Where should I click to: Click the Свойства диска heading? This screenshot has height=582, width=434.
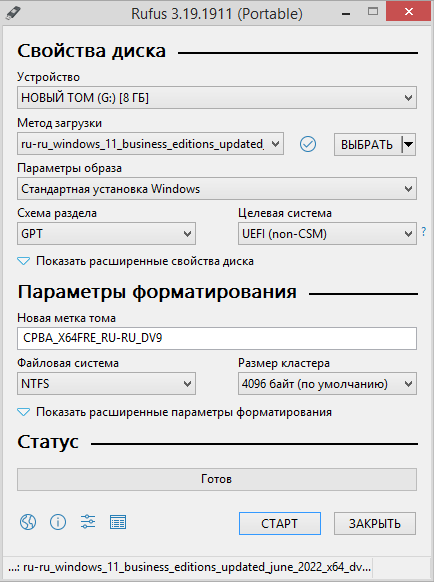[91, 51]
